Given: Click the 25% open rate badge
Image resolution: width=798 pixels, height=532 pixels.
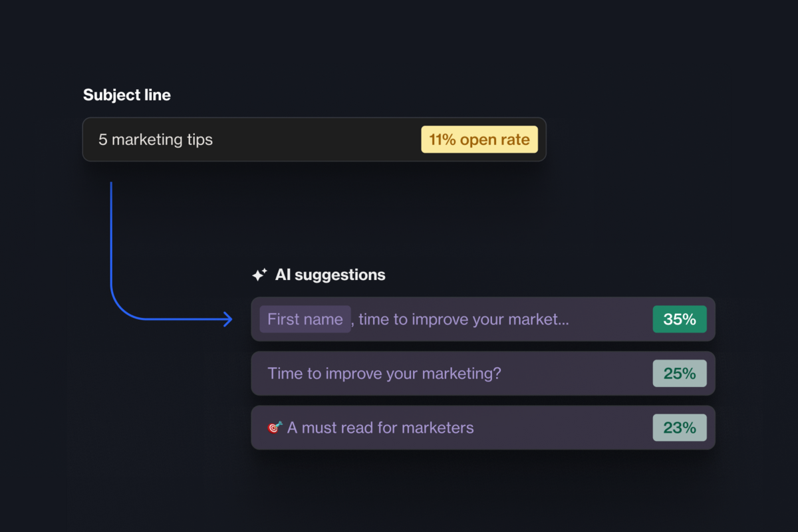Looking at the screenshot, I should 679,373.
